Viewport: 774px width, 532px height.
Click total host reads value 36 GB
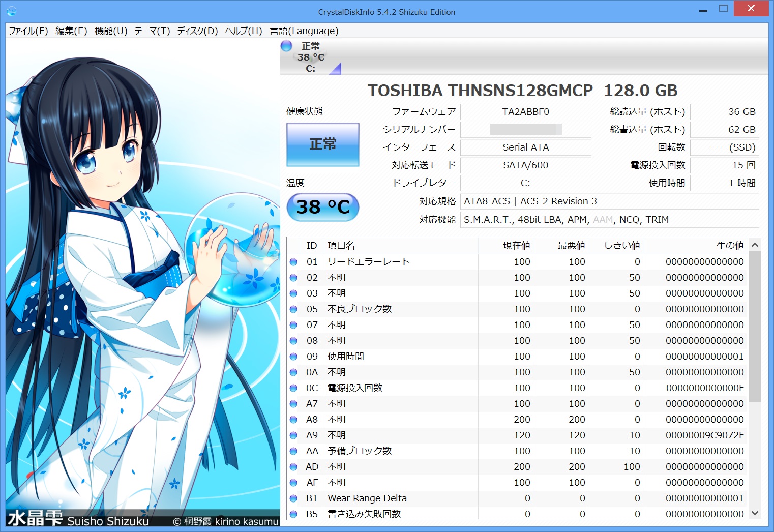(724, 112)
